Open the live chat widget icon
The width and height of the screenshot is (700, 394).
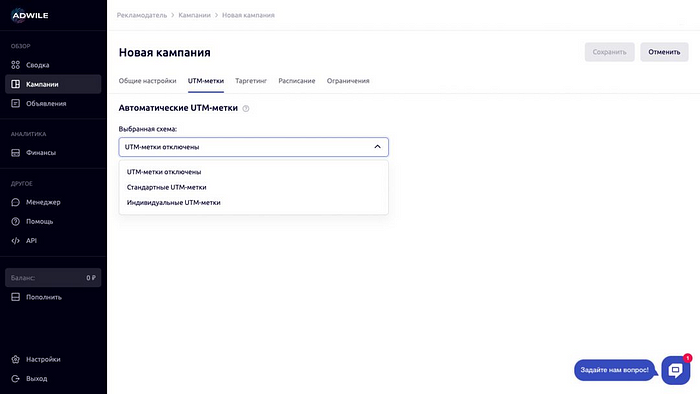675,370
